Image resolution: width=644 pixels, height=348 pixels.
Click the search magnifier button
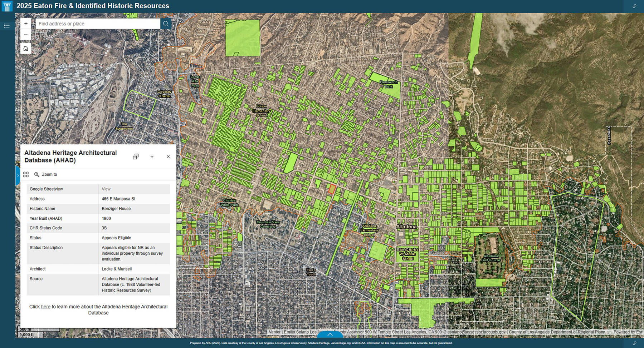pyautogui.click(x=166, y=24)
